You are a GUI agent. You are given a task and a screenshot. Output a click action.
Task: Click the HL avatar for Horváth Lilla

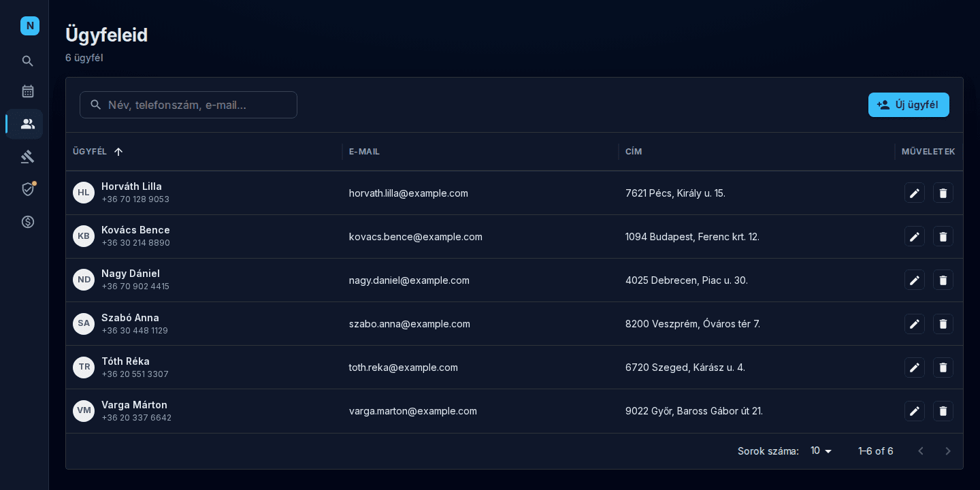click(84, 193)
